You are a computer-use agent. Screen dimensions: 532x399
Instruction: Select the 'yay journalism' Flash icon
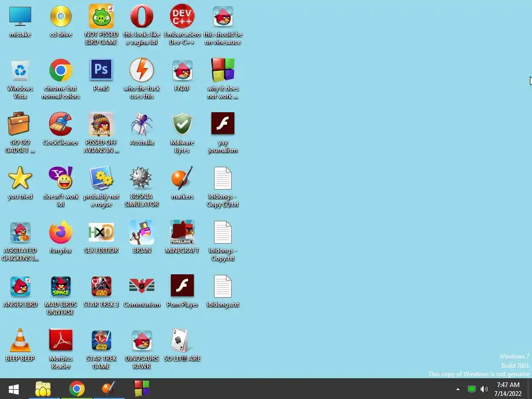(x=223, y=124)
